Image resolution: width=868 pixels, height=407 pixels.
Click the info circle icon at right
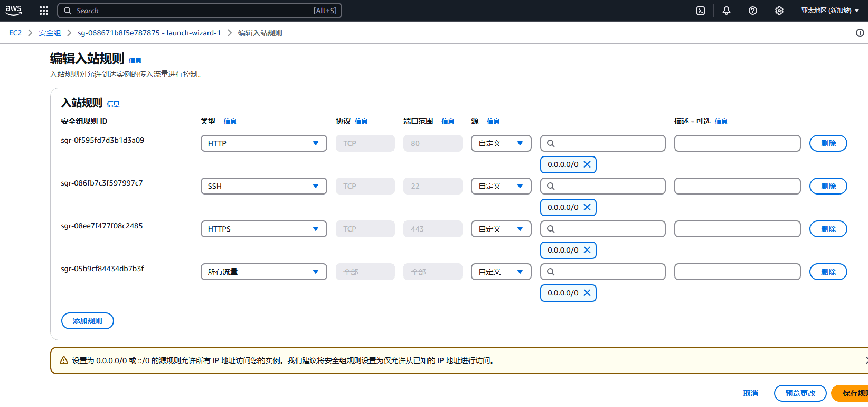[860, 33]
